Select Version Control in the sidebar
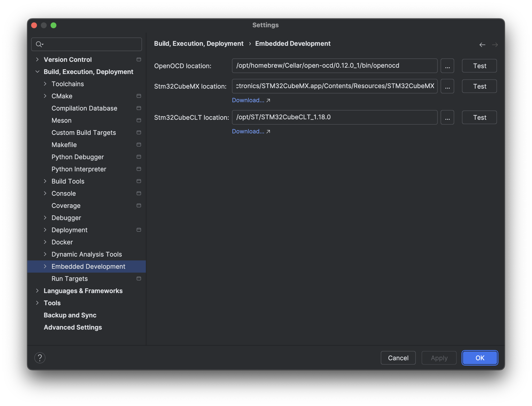This screenshot has height=406, width=532. 68,59
